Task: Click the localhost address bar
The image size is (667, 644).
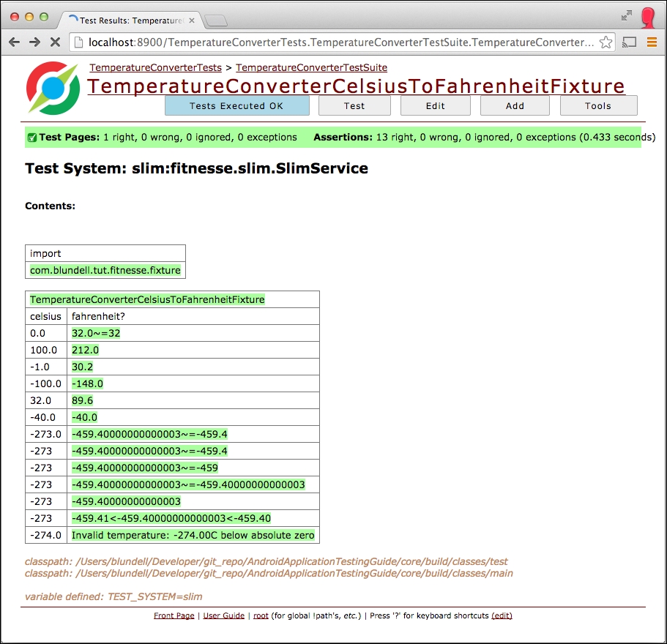Action: tap(337, 42)
